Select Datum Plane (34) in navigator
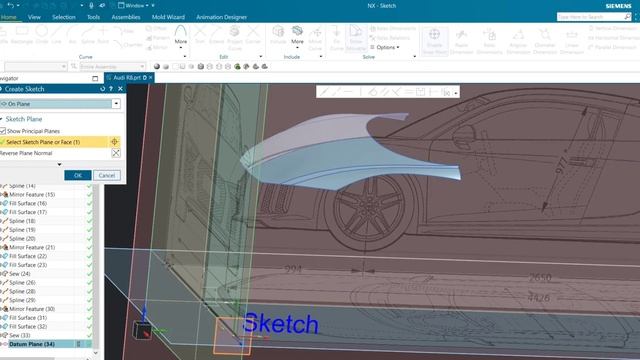Viewport: 640px width, 360px height. 32,344
